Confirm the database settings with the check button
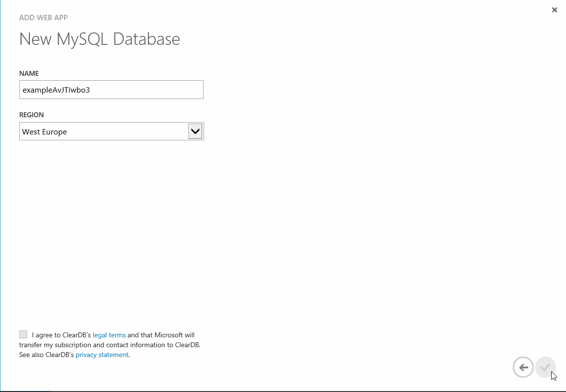The width and height of the screenshot is (566, 392). [x=545, y=367]
